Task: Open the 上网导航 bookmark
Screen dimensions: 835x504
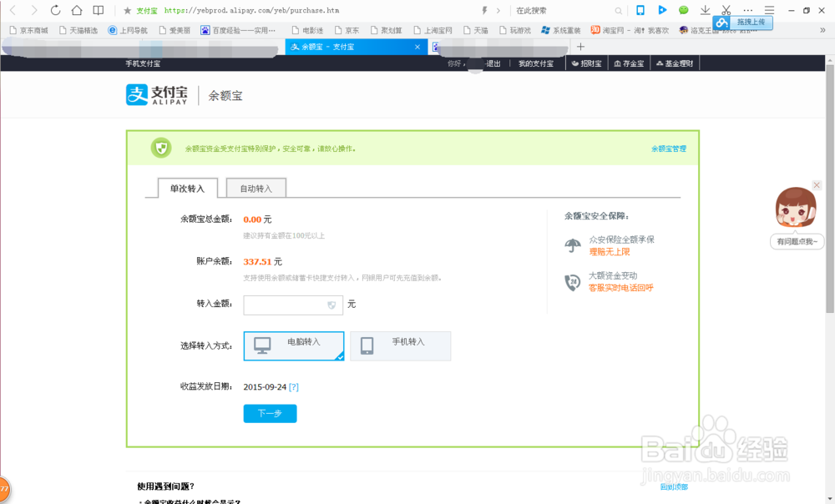Action: 128,30
